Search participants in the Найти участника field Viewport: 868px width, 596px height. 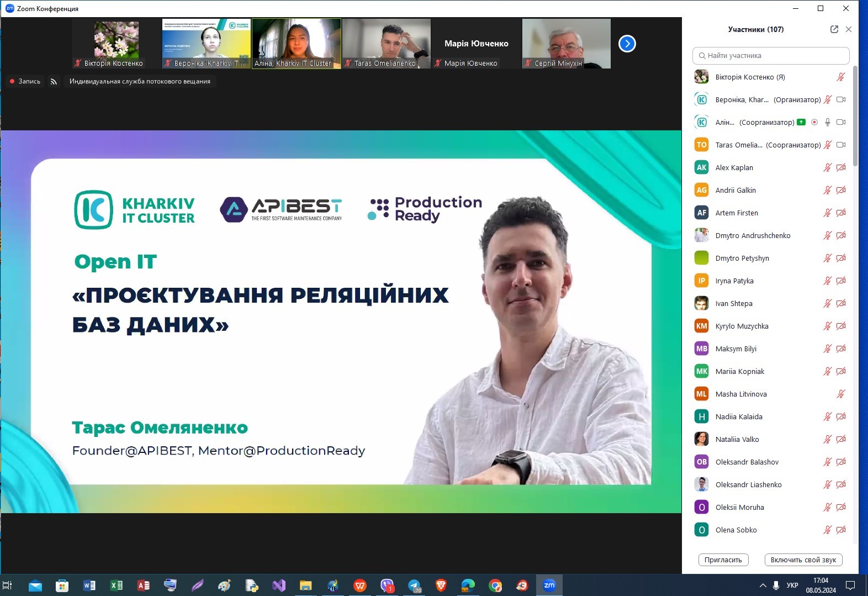[771, 56]
